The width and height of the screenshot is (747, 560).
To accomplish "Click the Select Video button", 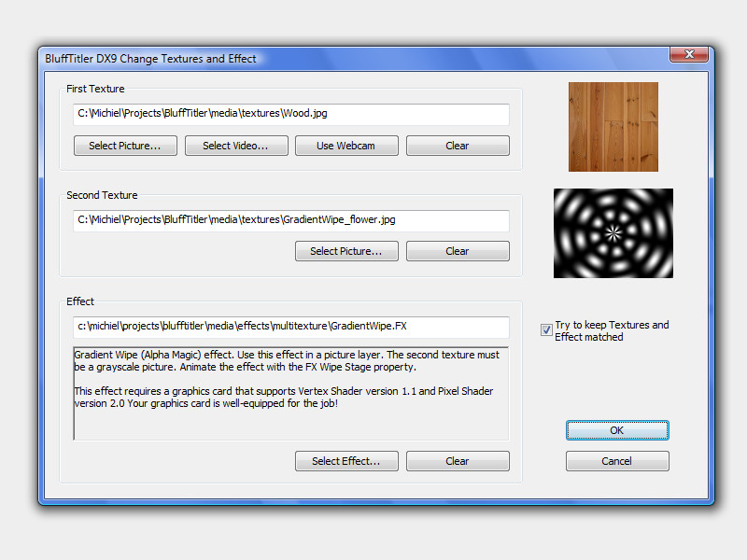I will click(236, 146).
